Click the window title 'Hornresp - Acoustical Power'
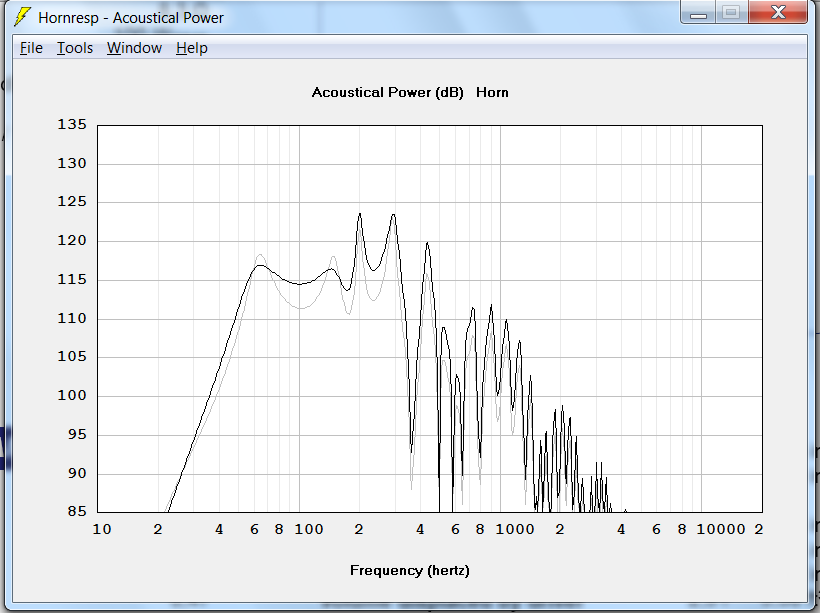820x613 pixels. click(131, 17)
